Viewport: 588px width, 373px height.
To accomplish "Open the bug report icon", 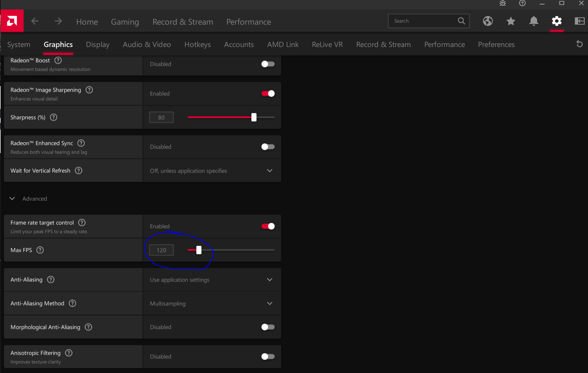I will pyautogui.click(x=503, y=3).
